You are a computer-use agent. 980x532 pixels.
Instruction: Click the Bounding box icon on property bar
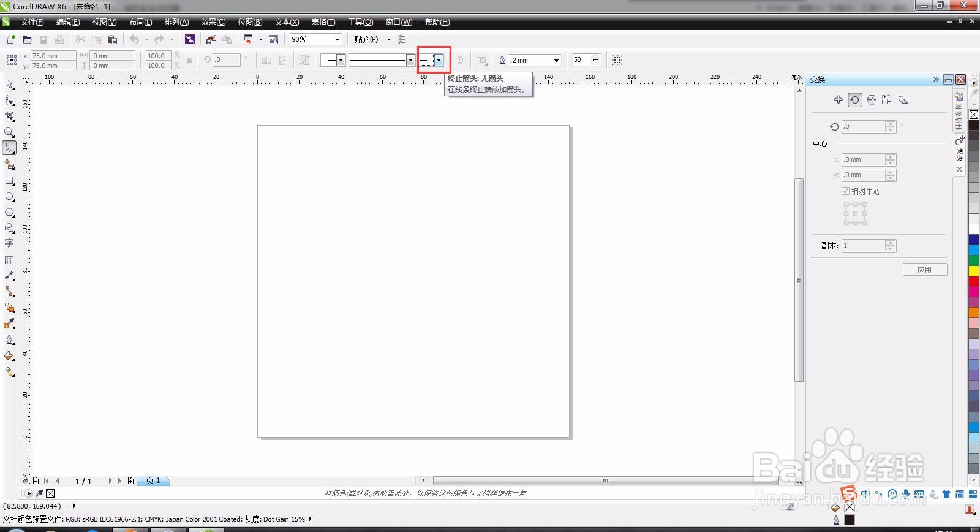(617, 60)
